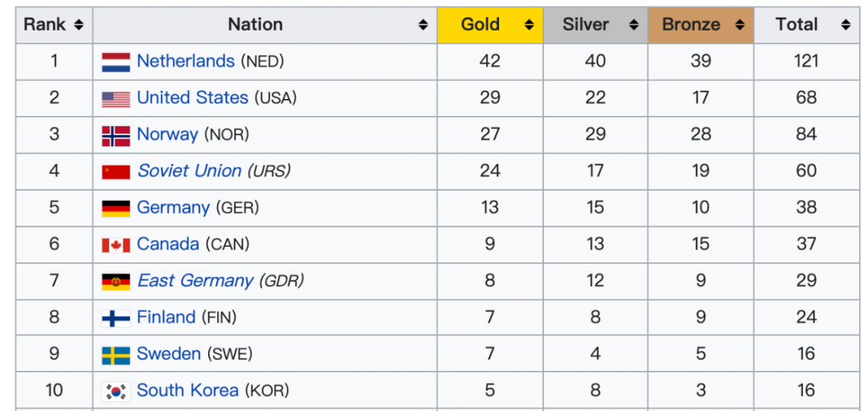Click the East Germany flag icon

point(116,282)
